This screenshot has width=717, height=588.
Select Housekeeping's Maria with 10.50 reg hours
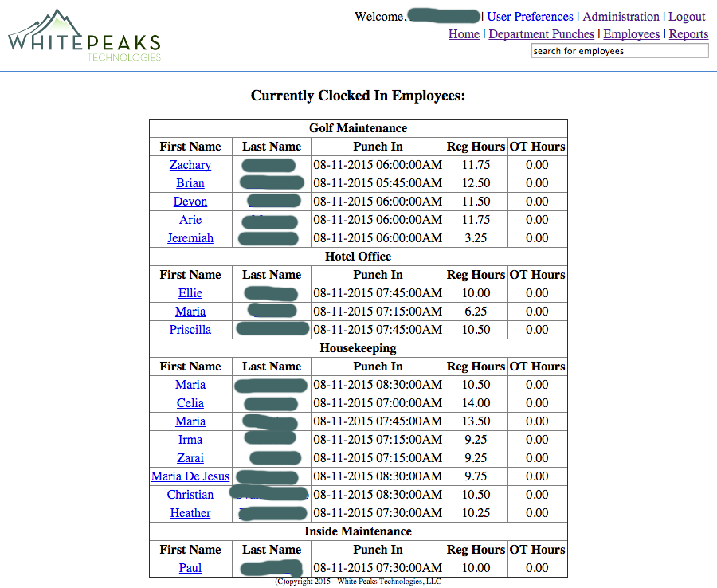(190, 385)
